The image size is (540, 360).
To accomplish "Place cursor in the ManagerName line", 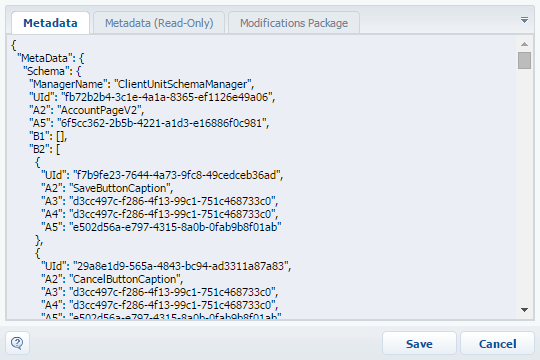I will tap(142, 84).
